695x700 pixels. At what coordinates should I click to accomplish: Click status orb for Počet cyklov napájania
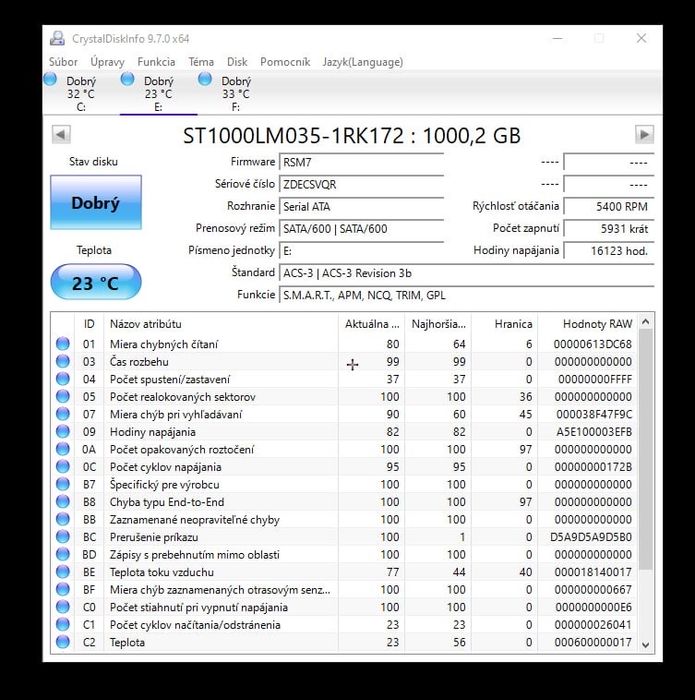click(63, 466)
